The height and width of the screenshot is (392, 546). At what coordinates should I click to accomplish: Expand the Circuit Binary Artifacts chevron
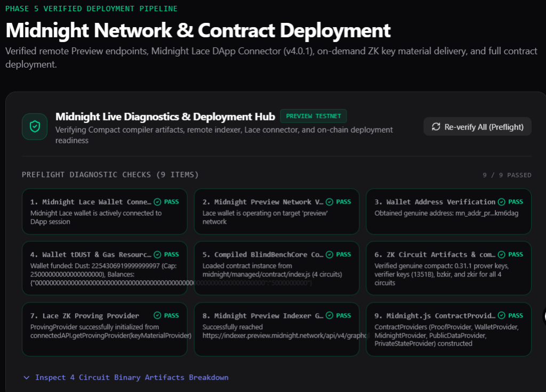[x=27, y=378]
